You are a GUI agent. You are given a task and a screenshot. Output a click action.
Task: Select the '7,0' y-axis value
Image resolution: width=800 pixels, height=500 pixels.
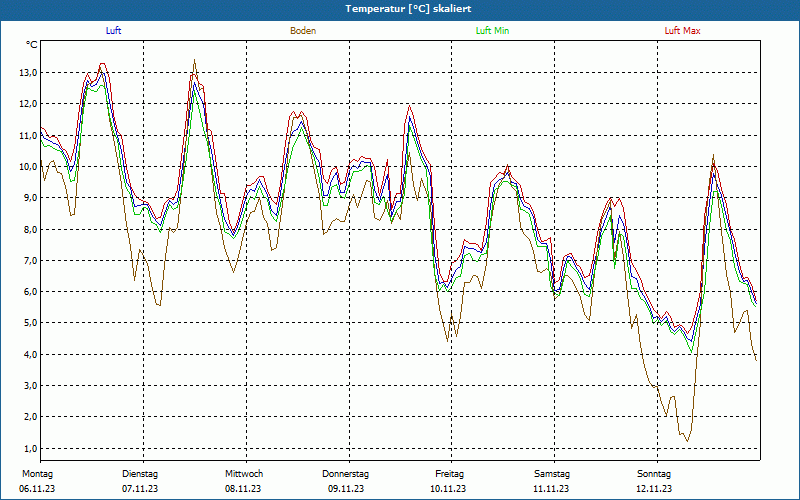click(30, 260)
